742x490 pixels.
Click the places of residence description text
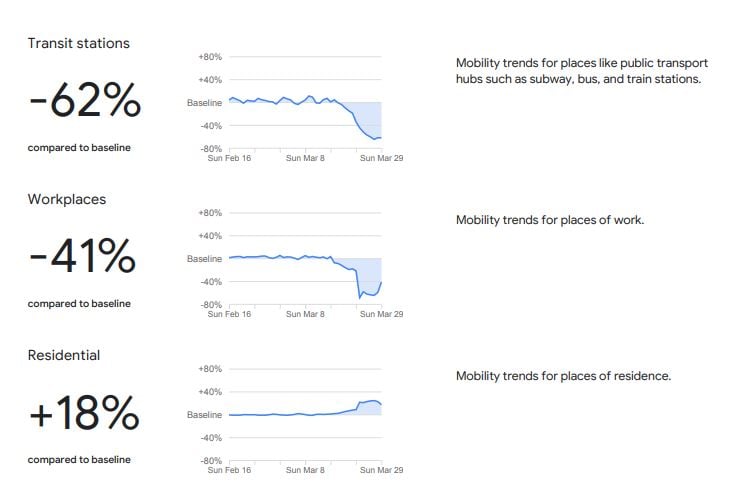pos(563,376)
